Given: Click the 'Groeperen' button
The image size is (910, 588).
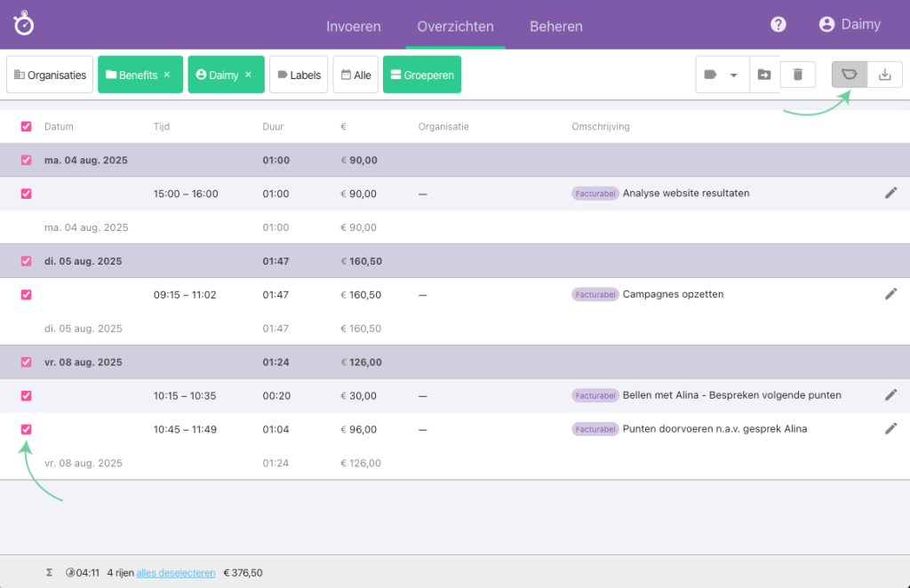Looking at the screenshot, I should 421,75.
